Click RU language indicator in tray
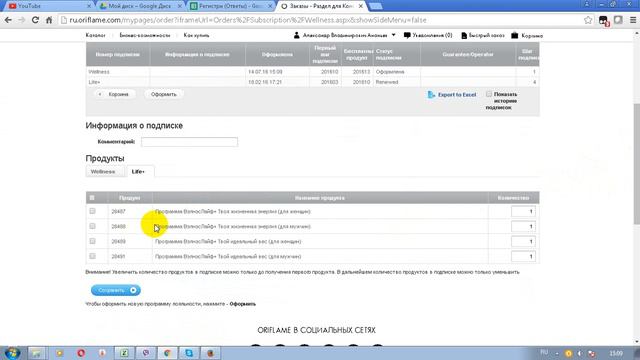Viewport: 640px width, 360px height. click(x=544, y=352)
